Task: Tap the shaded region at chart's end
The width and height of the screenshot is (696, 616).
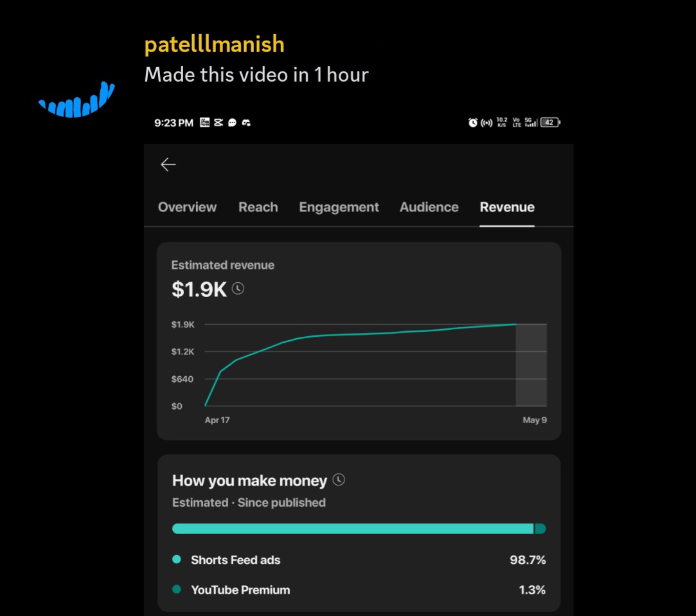Action: click(531, 365)
